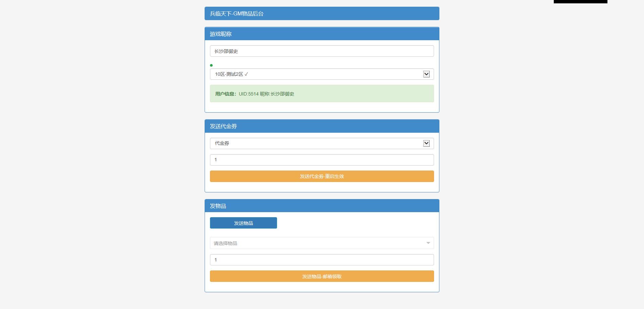Click the gray caret on 请选择物品 selector
The image size is (644, 309).
(428, 243)
